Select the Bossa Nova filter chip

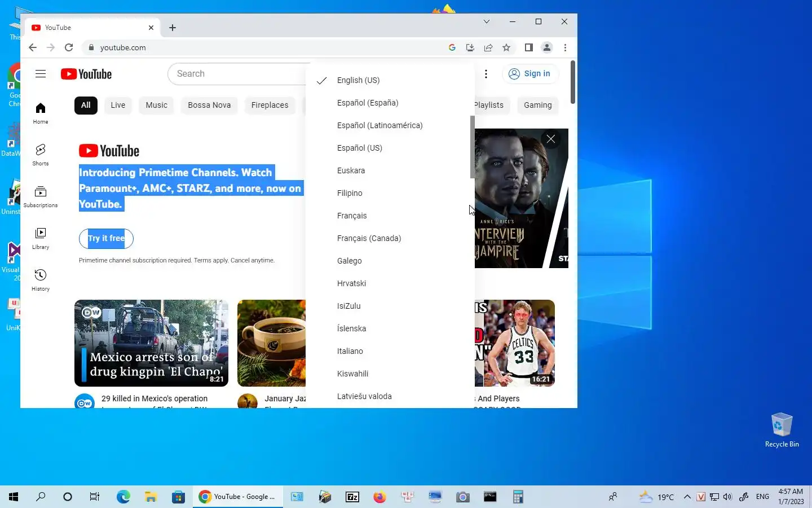(x=209, y=105)
